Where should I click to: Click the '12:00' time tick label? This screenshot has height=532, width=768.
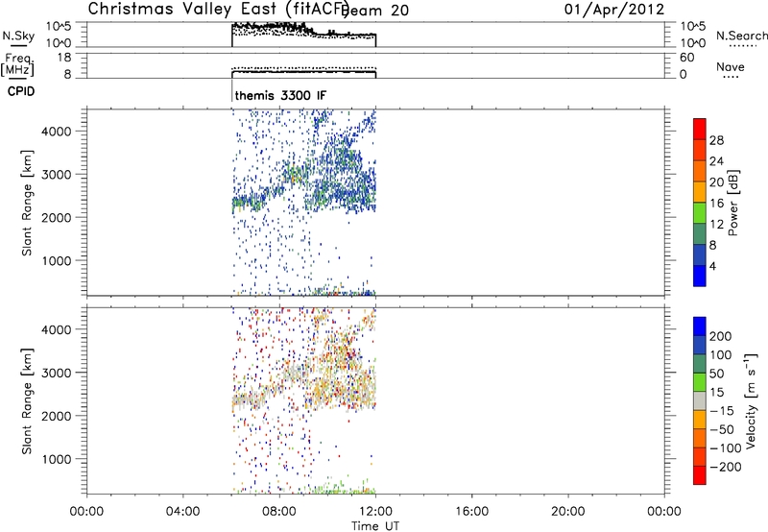[375, 512]
